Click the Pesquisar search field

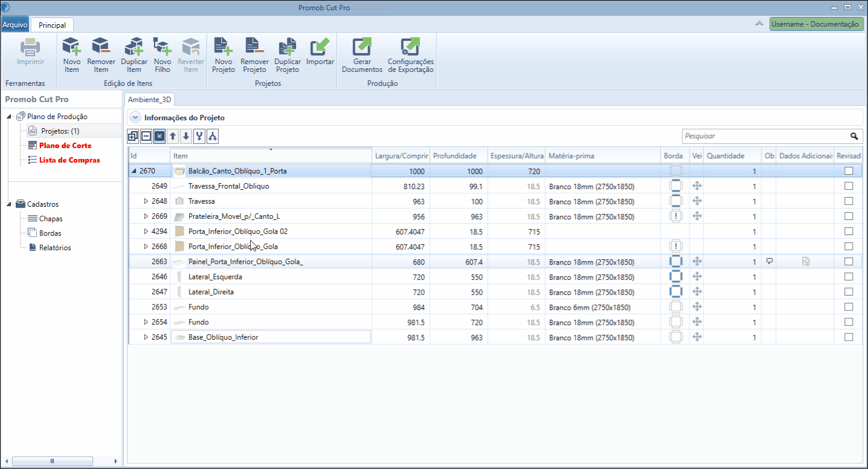tap(766, 136)
